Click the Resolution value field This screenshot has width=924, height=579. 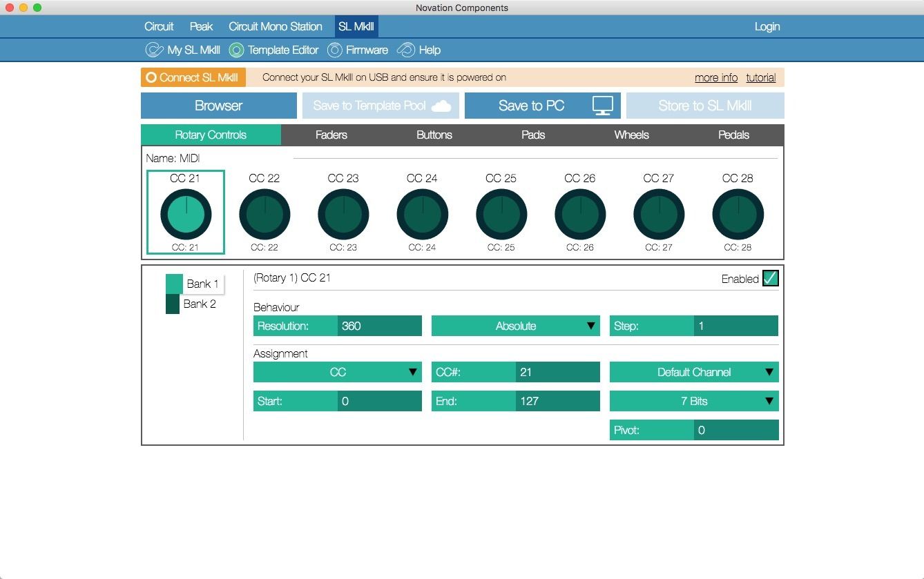click(379, 326)
